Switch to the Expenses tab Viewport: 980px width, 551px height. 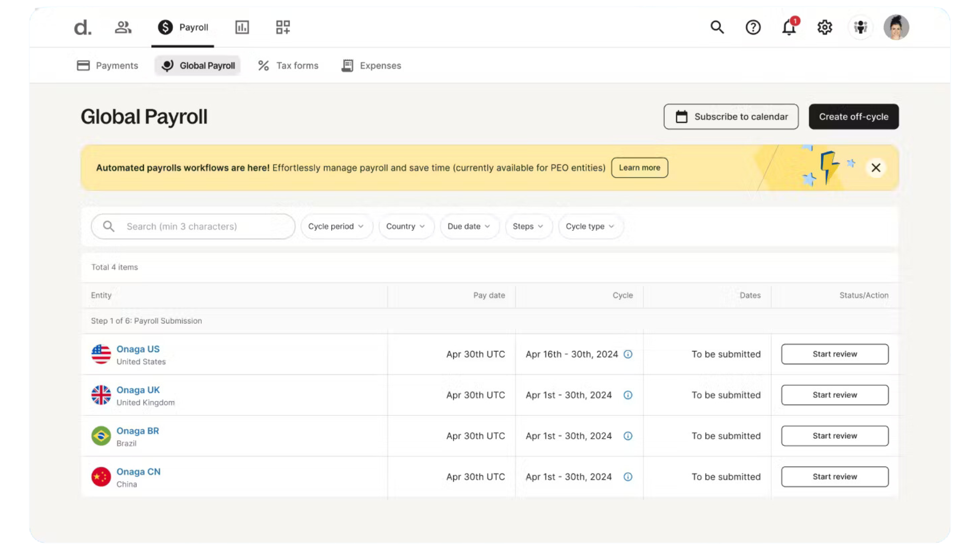[x=372, y=65]
